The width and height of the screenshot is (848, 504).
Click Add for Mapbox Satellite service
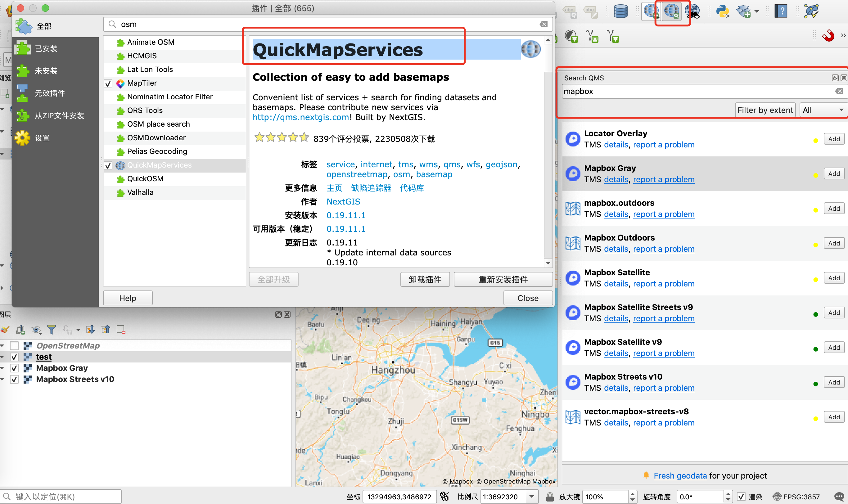[x=833, y=278]
